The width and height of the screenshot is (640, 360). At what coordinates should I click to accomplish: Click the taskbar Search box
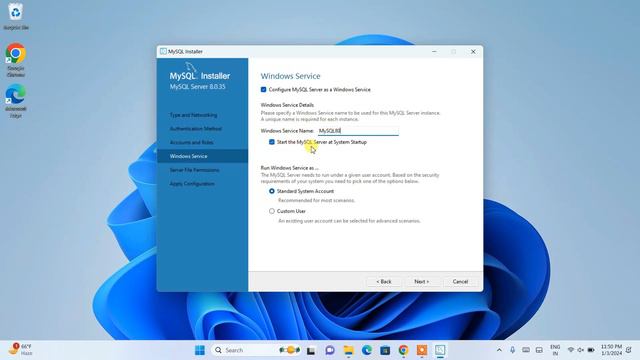coord(256,350)
